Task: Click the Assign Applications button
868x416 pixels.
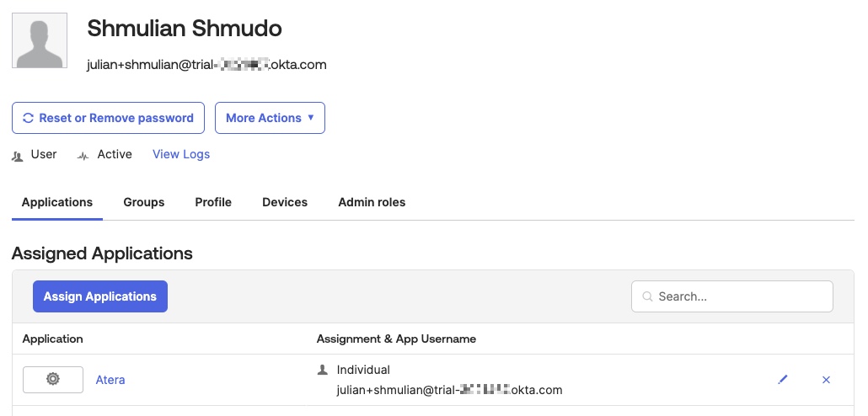Action: 100,296
